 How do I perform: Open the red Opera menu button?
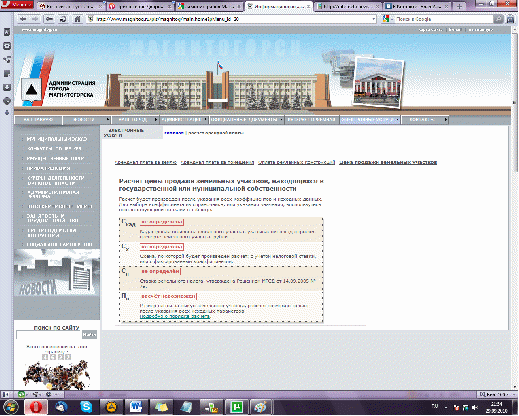pyautogui.click(x=17, y=5)
